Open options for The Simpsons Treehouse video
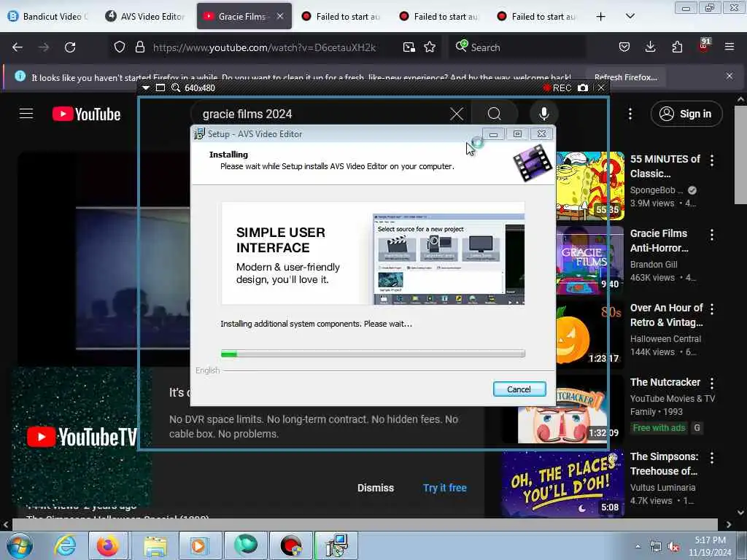The image size is (747, 560). click(712, 458)
